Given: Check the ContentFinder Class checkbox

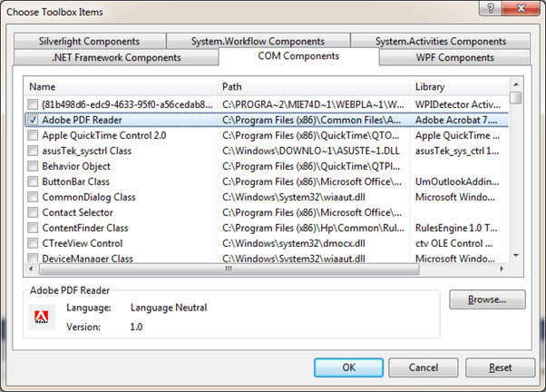Looking at the screenshot, I should [x=33, y=228].
